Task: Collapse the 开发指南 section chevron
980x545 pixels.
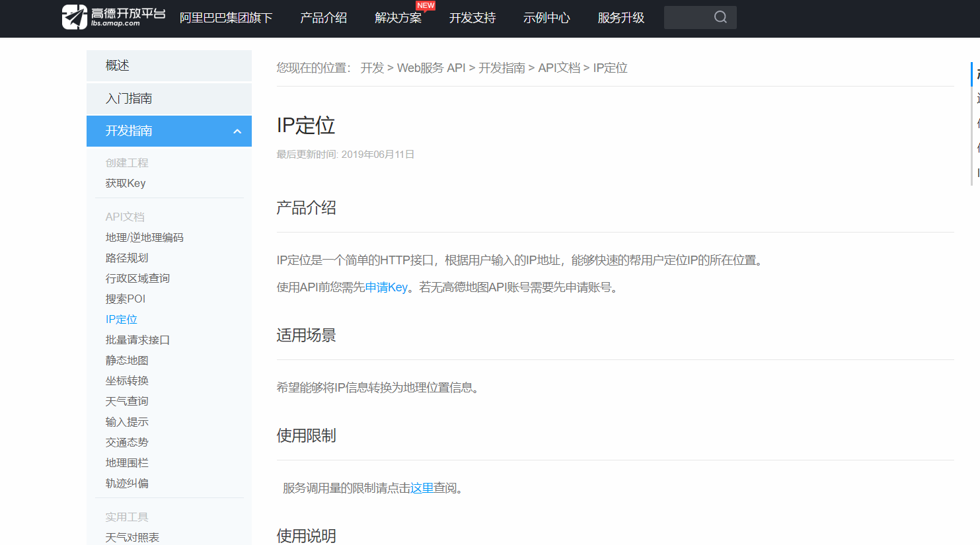Action: tap(237, 131)
